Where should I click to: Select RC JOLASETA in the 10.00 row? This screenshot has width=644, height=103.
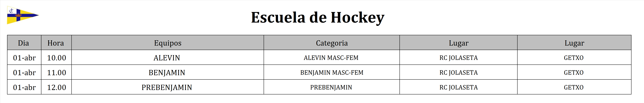(x=459, y=58)
